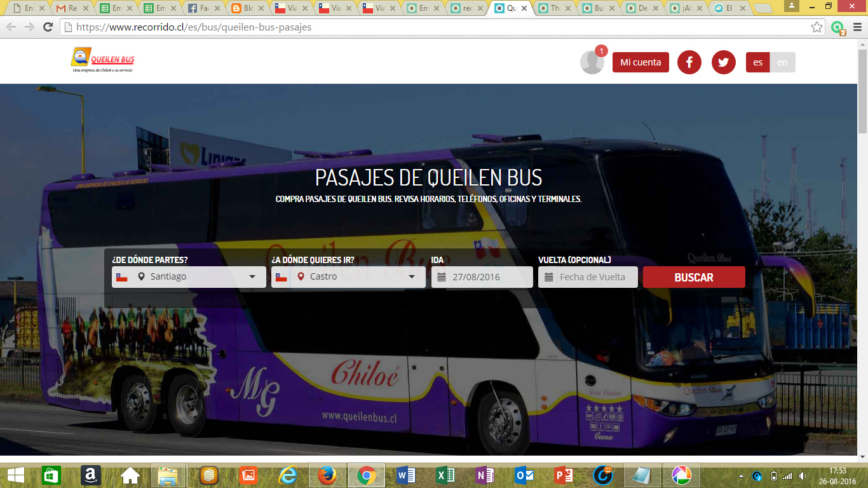The image size is (868, 488).
Task: Keep Spanish selected with the es toggle
Action: [x=757, y=62]
